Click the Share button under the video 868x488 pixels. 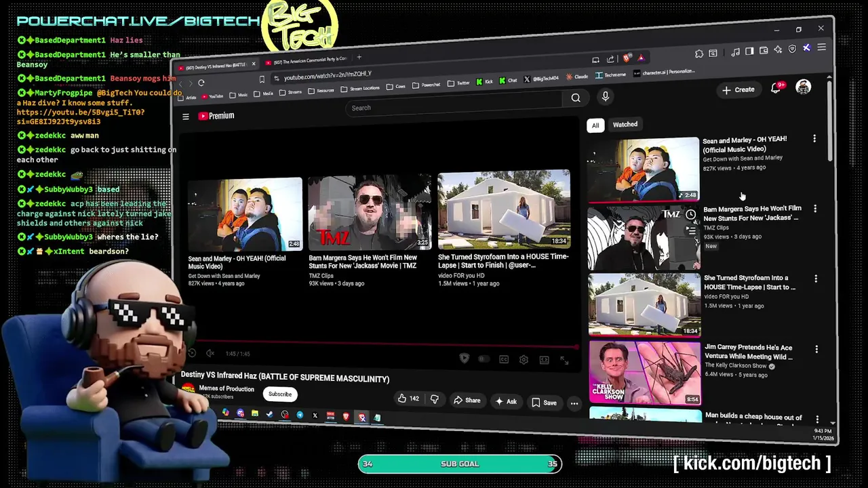coord(467,400)
